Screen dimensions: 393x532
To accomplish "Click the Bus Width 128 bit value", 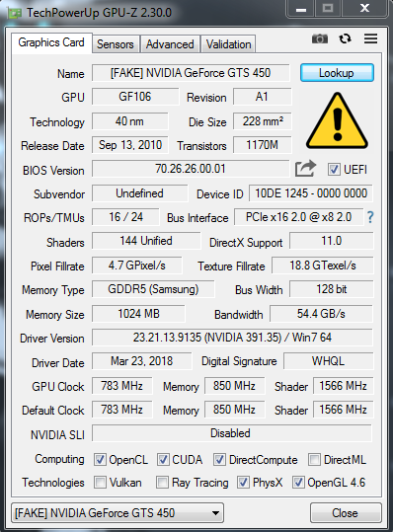I will coord(331,289).
